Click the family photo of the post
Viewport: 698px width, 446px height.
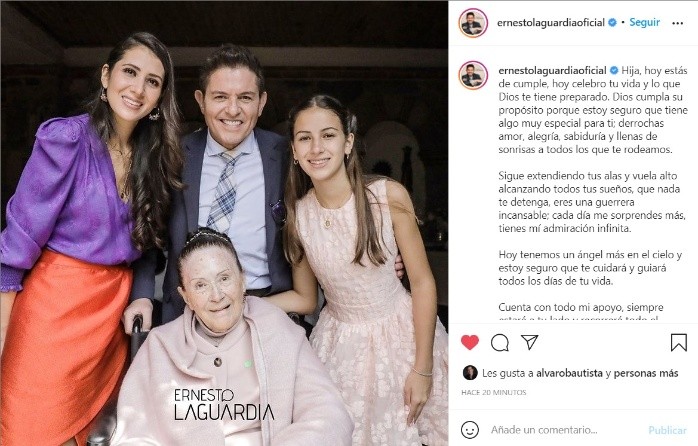point(224,223)
